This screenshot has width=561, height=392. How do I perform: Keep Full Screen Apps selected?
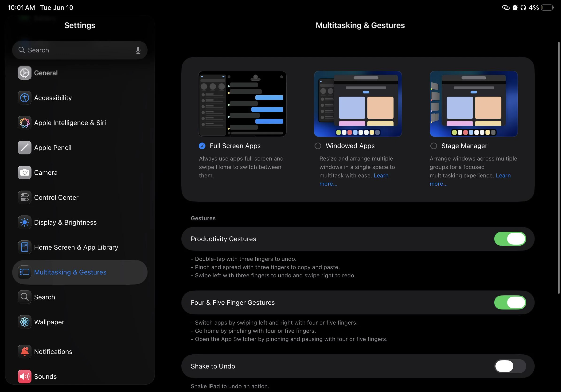tap(202, 146)
